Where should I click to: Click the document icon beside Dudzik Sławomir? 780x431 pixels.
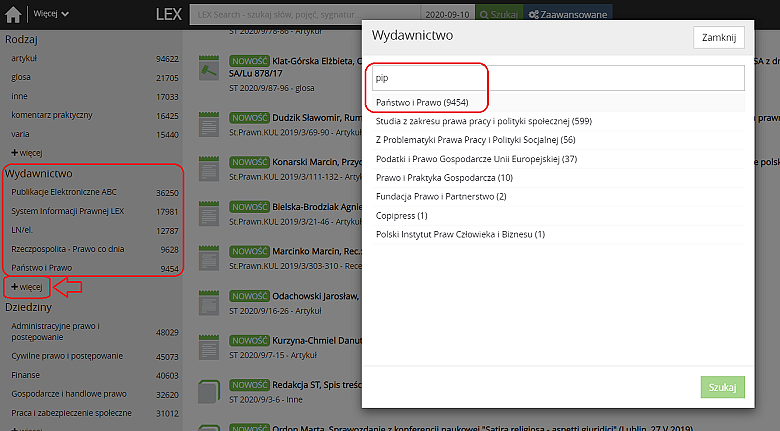(208, 124)
